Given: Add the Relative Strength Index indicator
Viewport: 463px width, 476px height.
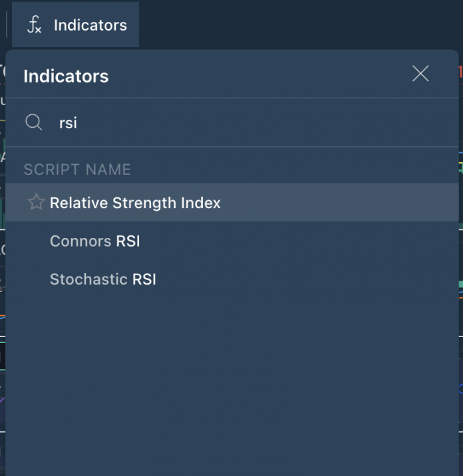Looking at the screenshot, I should click(135, 203).
